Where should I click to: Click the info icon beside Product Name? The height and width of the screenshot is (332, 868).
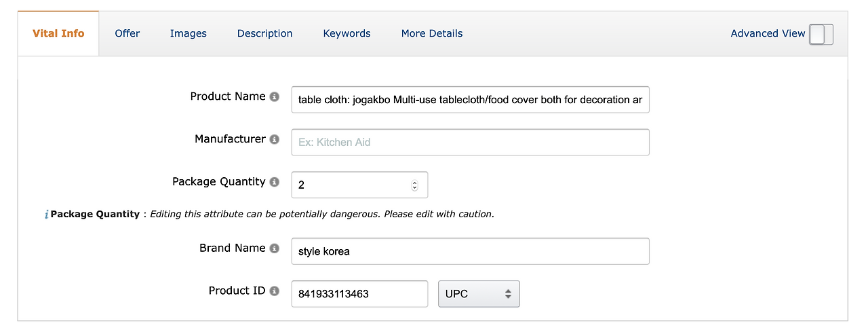point(274,97)
